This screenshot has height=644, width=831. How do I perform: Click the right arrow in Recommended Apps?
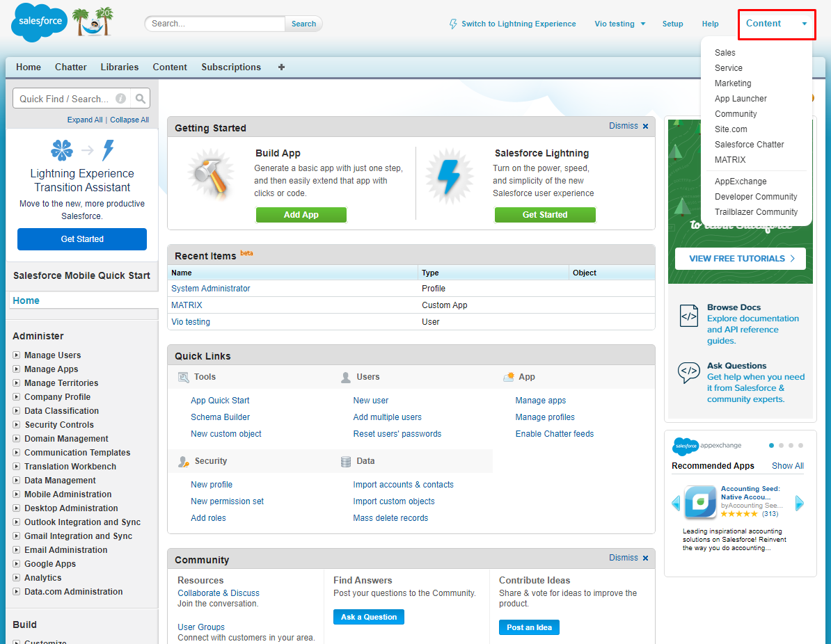[x=800, y=503]
